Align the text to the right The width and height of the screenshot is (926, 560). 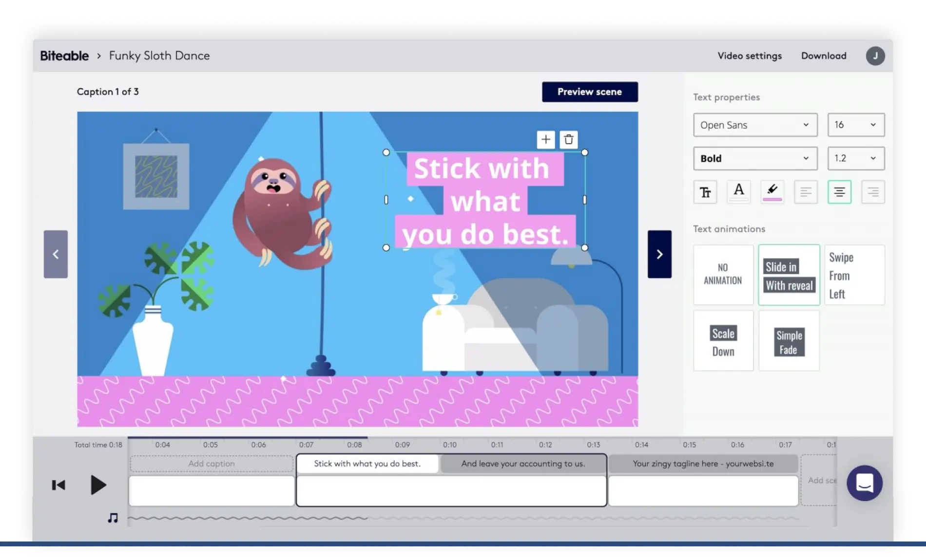pos(873,191)
